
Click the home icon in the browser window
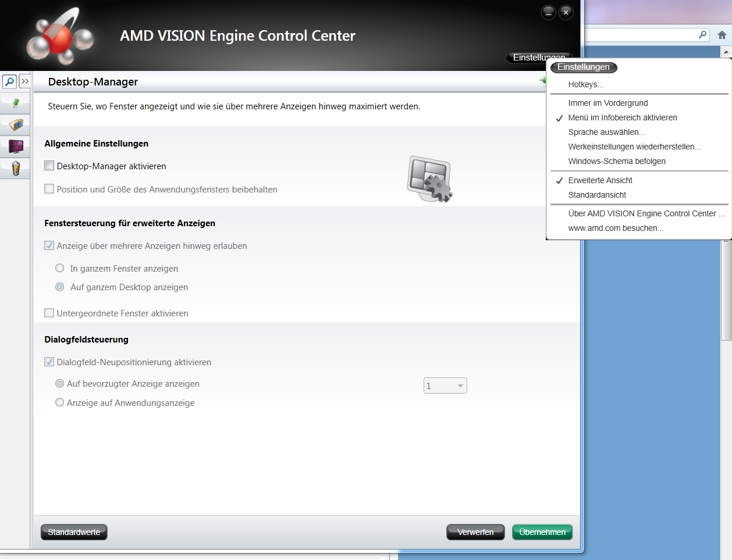click(722, 35)
